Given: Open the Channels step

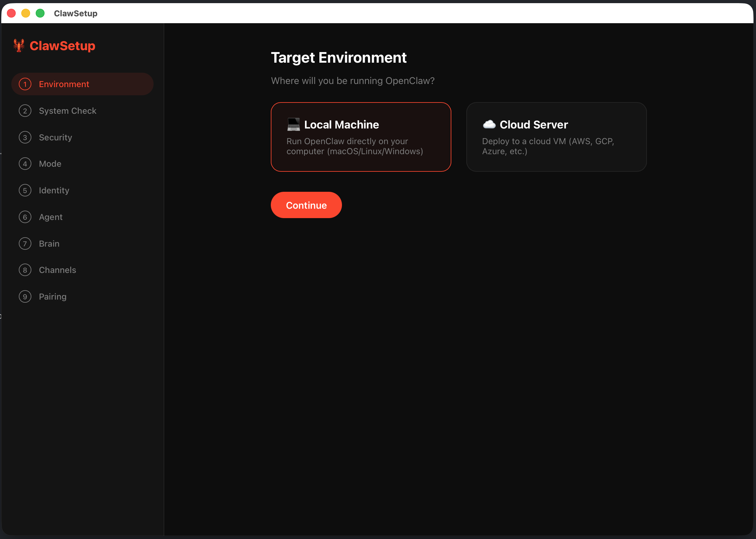Looking at the screenshot, I should click(x=57, y=270).
